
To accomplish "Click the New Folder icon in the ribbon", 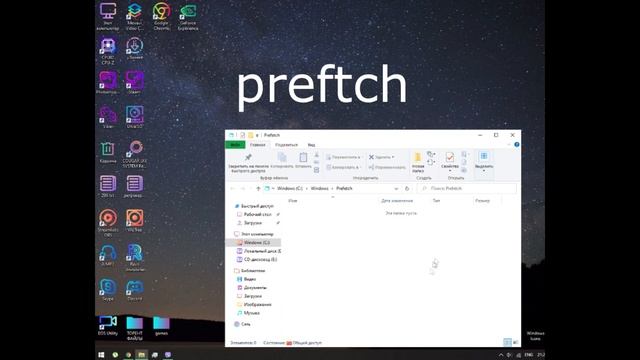I will tap(418, 157).
